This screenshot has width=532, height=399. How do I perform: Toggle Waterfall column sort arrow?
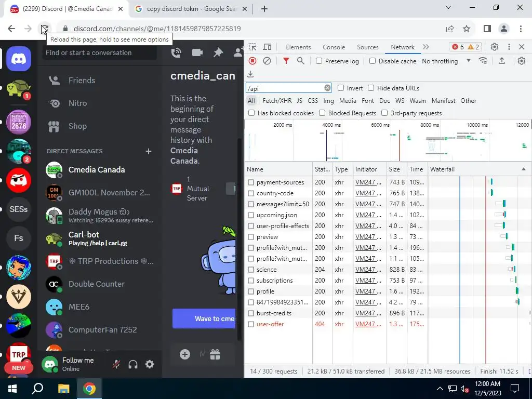click(524, 169)
